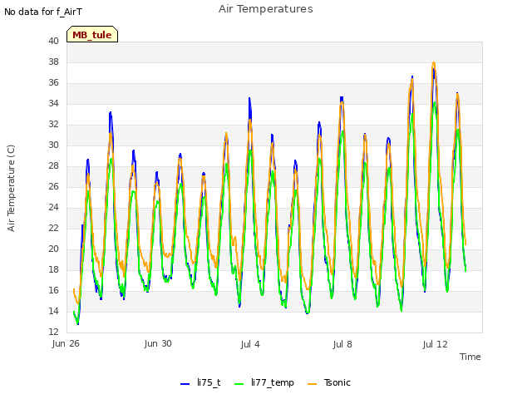Click the Jul 8 date tick label
Screen dimensions: 532x399
(342, 344)
